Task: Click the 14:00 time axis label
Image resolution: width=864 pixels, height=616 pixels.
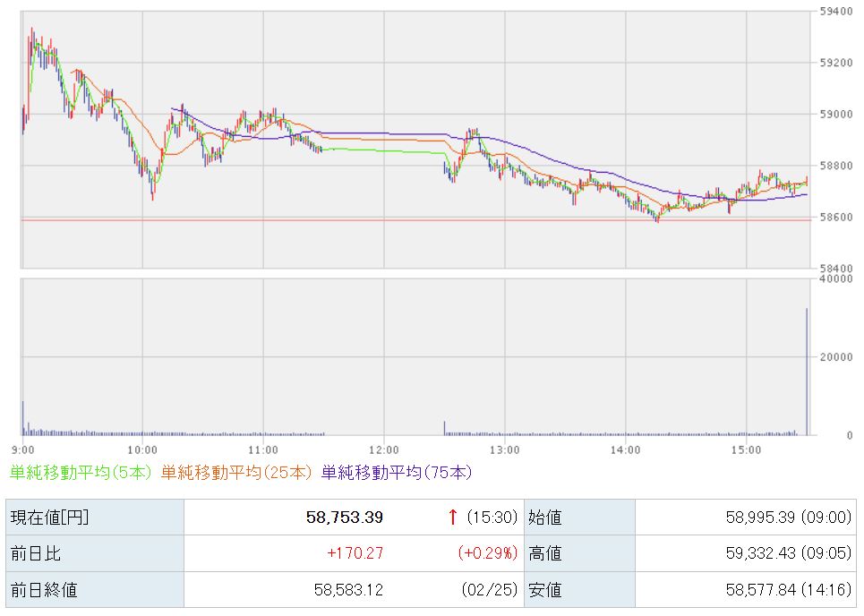Action: pyautogui.click(x=625, y=448)
